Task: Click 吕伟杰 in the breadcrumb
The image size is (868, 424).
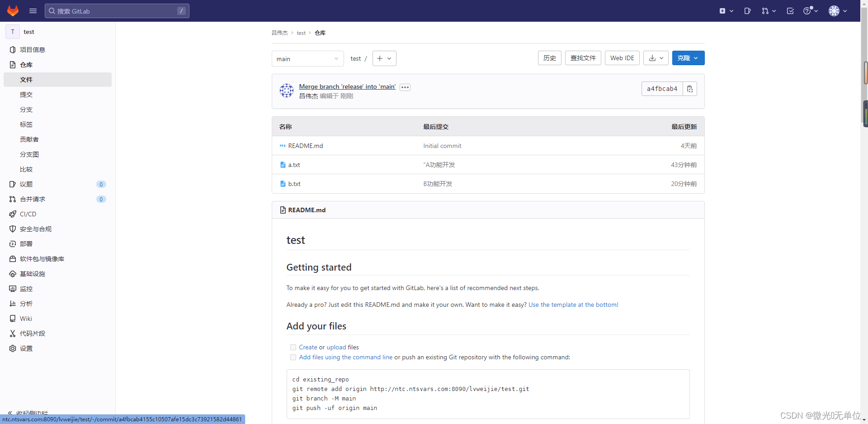Action: click(280, 33)
